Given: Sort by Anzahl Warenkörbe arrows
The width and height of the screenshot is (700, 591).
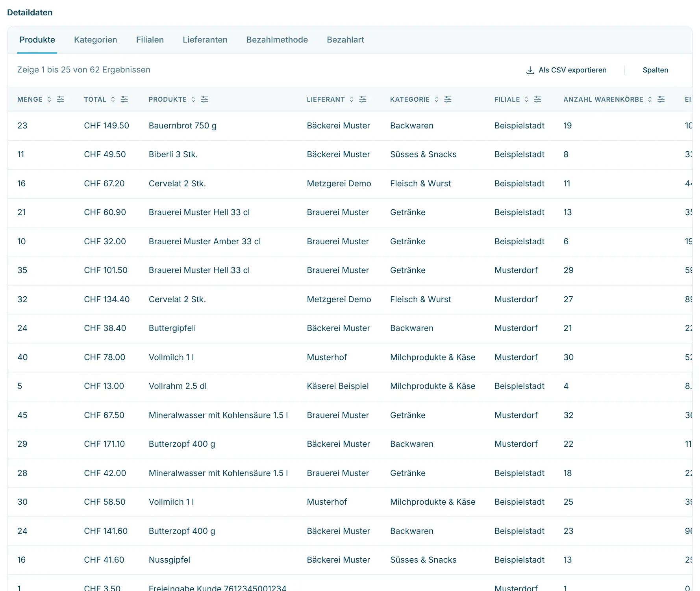Looking at the screenshot, I should click(x=650, y=99).
